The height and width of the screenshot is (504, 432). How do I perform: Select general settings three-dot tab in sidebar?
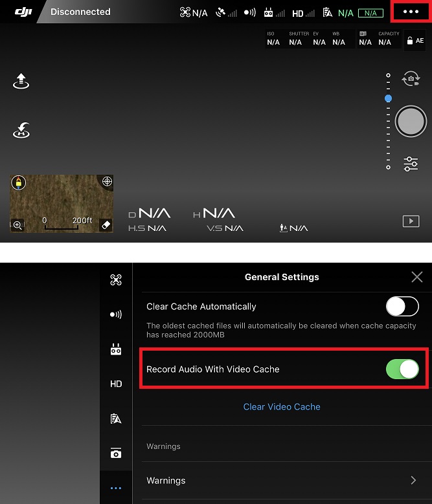coord(116,488)
